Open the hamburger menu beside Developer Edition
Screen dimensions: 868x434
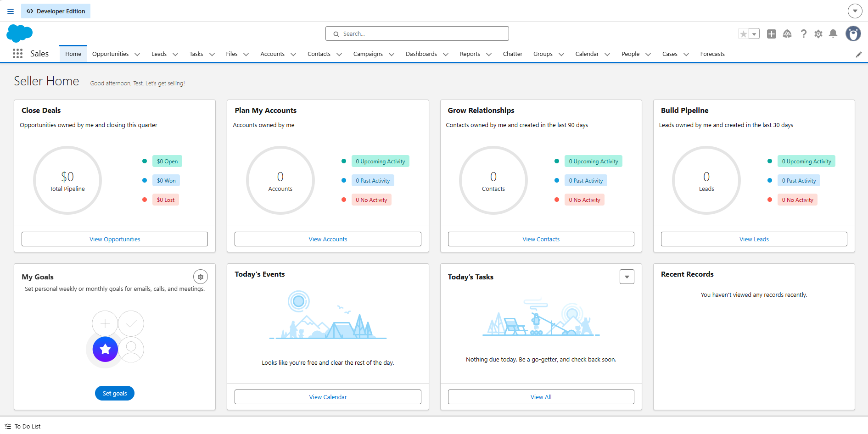click(x=11, y=11)
